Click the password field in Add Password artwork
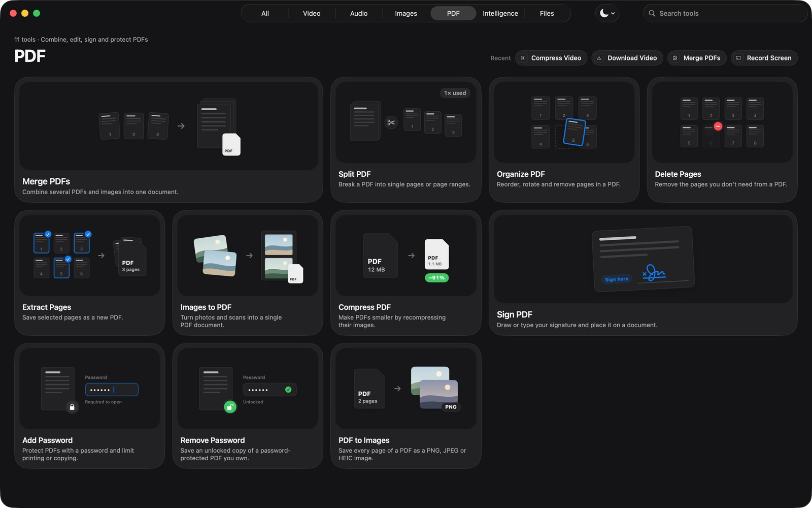Screen dimensions: 812x508 (x=112, y=390)
